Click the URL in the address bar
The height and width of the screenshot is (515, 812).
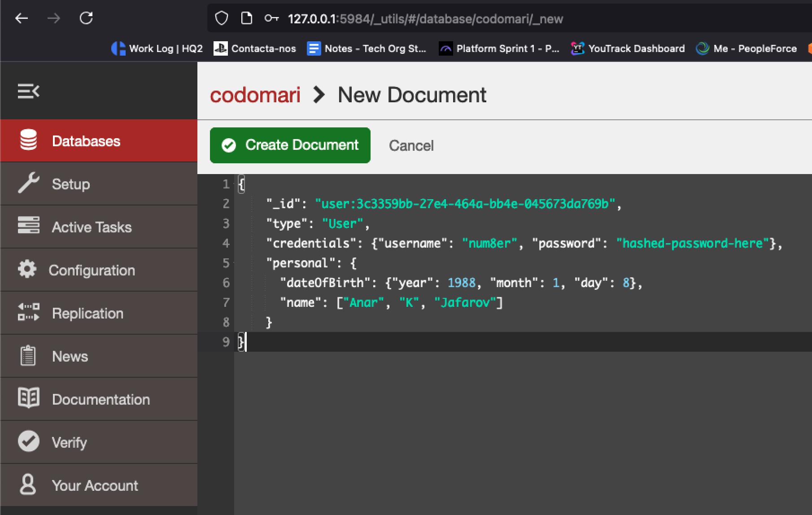[x=425, y=19]
